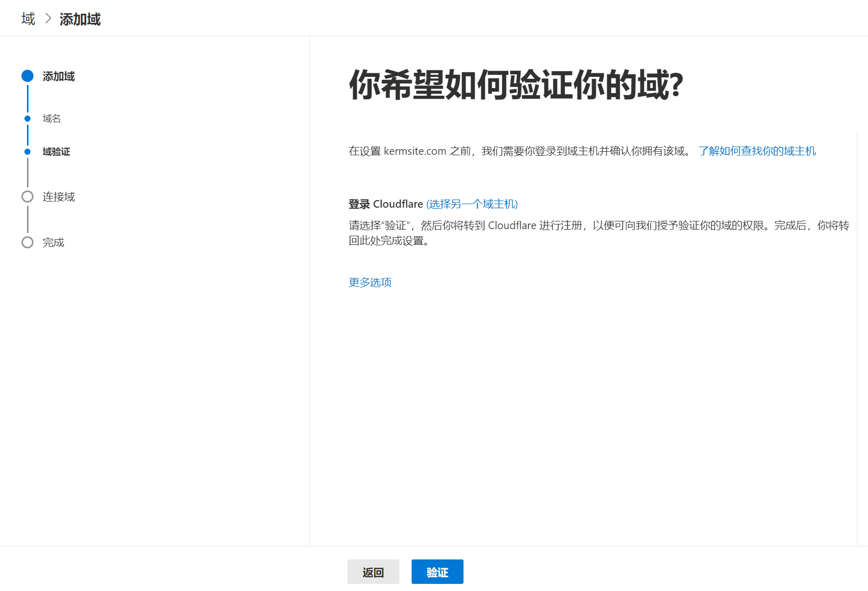The height and width of the screenshot is (591, 868).
Task: Click the breadcrumb chevron arrow after 域
Action: 48,19
